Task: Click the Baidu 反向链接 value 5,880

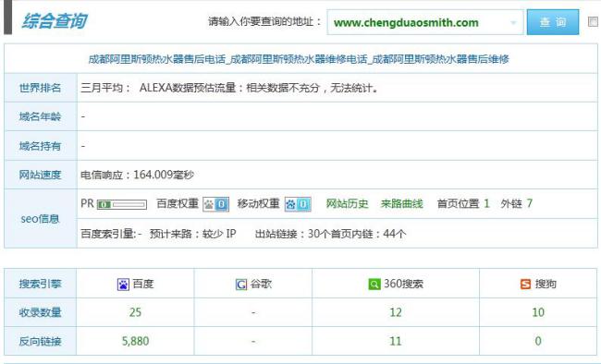Action: 135,341
